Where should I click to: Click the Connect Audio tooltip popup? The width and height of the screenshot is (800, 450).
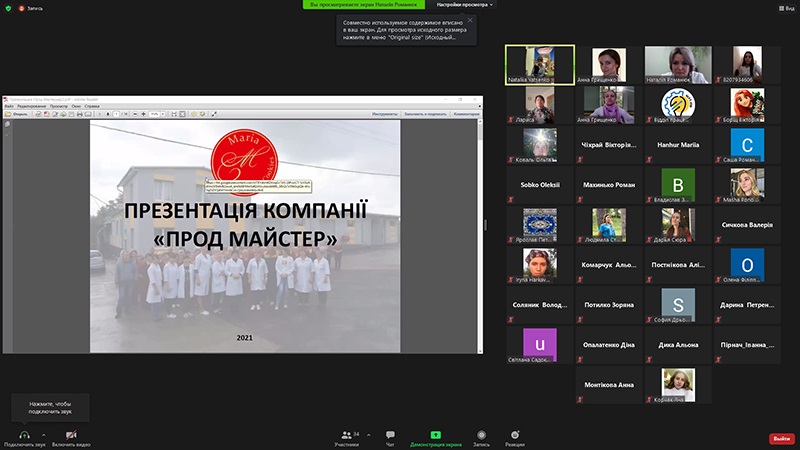(x=50, y=406)
